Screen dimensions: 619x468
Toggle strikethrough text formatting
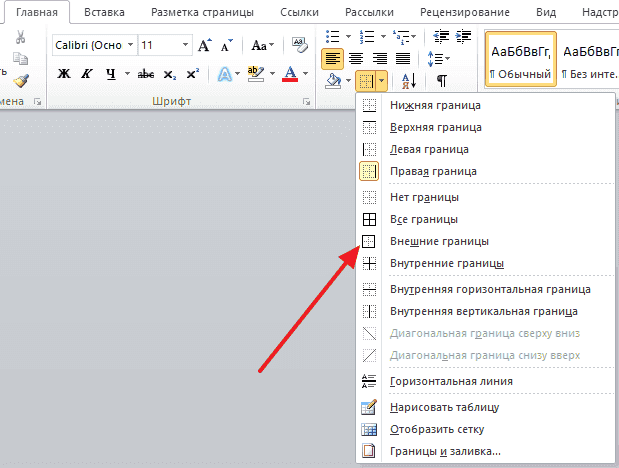pyautogui.click(x=145, y=74)
